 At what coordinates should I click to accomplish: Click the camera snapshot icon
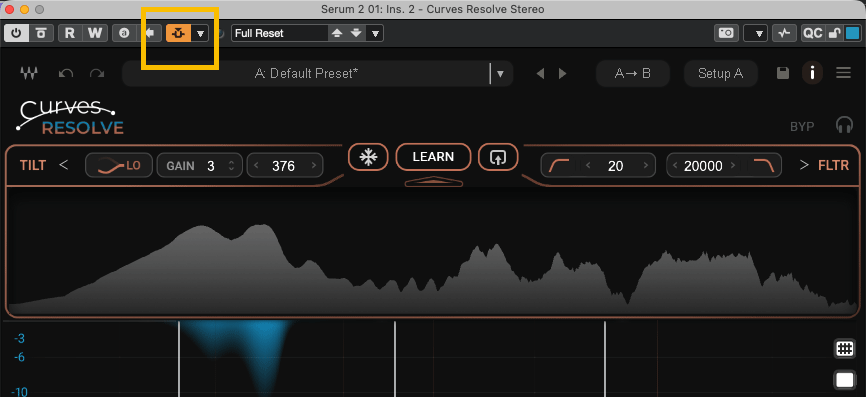pyautogui.click(x=726, y=33)
